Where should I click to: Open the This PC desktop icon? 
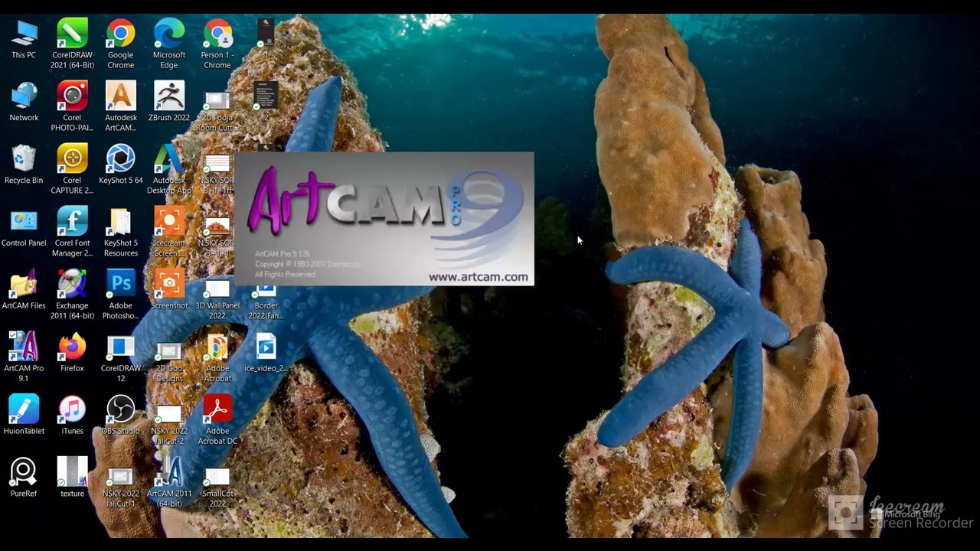click(24, 39)
